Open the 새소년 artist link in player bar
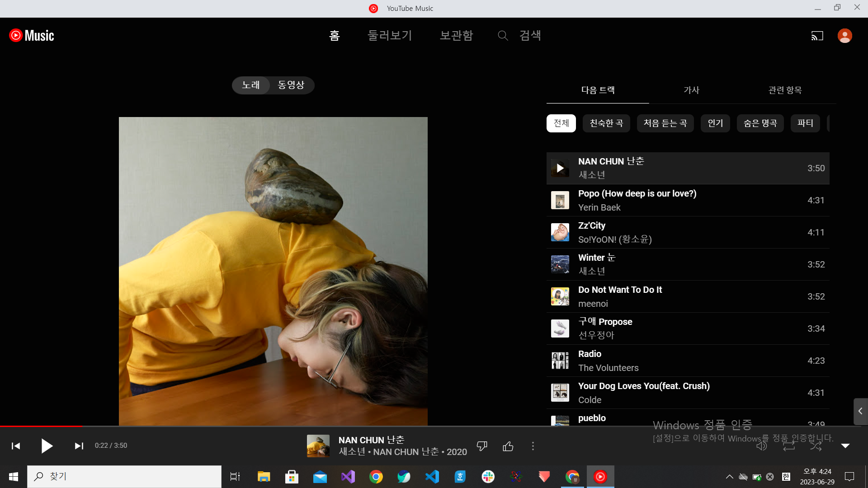The height and width of the screenshot is (488, 868). tap(352, 452)
